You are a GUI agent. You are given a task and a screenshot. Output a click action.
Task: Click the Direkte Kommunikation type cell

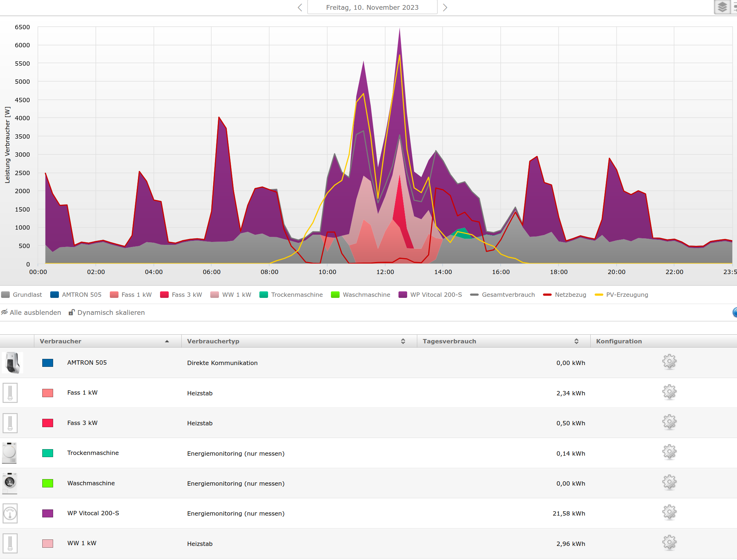[222, 363]
